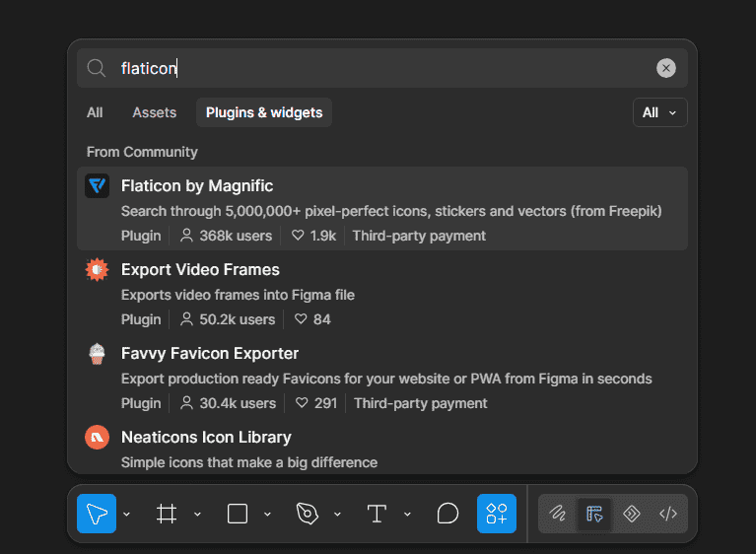Viewport: 756px width, 554px height.
Task: Click the From Community heading
Action: [x=142, y=152]
